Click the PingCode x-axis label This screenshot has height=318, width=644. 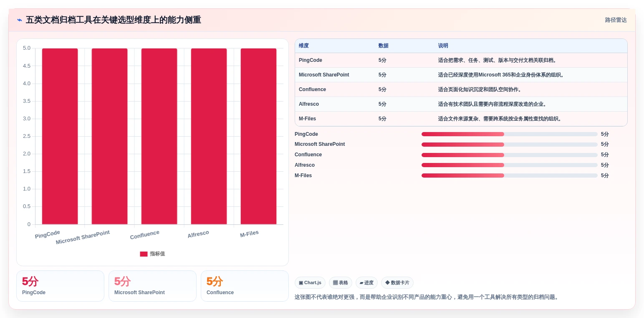tap(48, 234)
